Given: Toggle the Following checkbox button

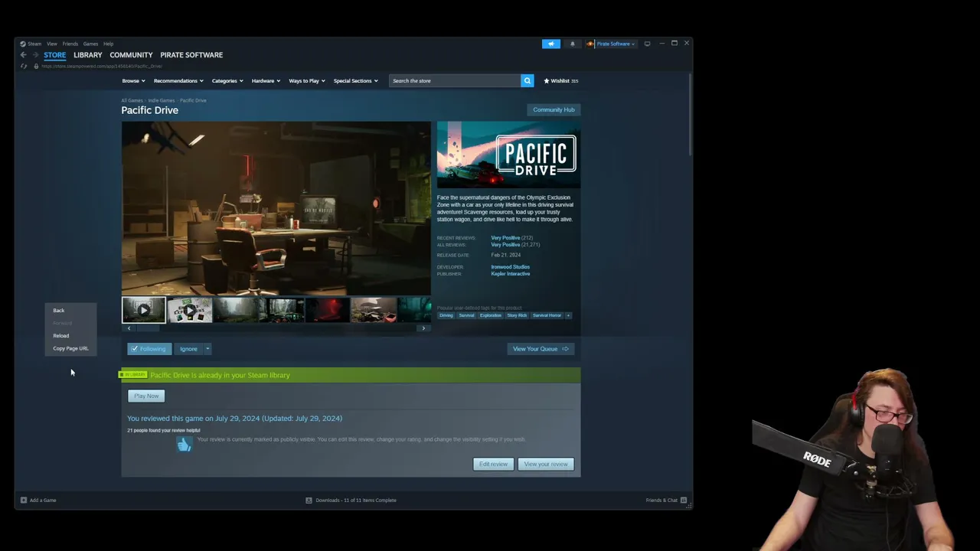Looking at the screenshot, I should click(x=148, y=349).
